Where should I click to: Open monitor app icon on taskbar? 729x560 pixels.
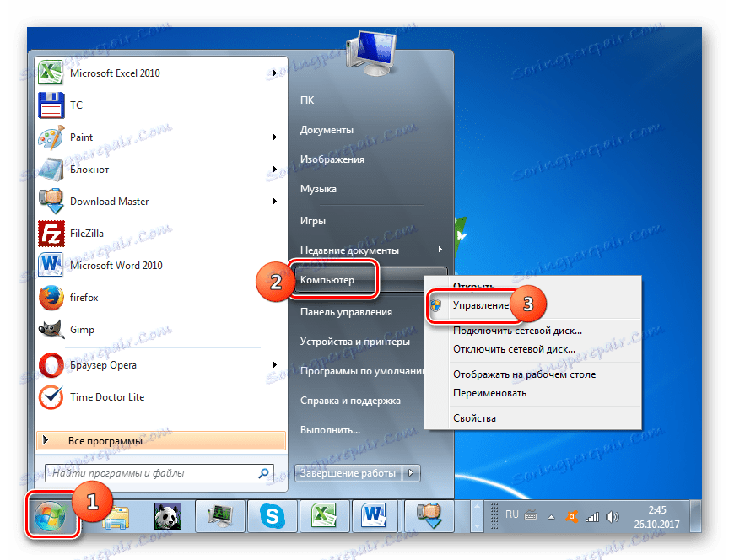(220, 516)
